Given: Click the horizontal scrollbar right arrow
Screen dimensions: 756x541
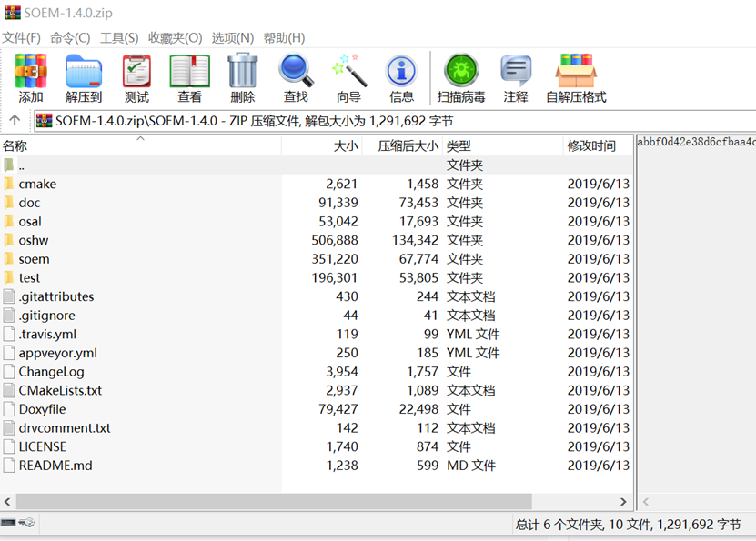Looking at the screenshot, I should pyautogui.click(x=623, y=502).
